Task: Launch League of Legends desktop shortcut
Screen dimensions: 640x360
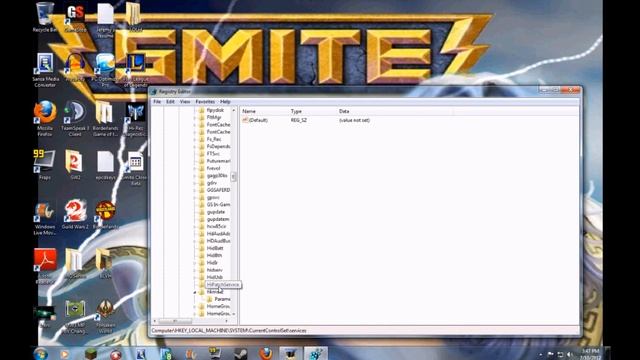Action: 136,70
